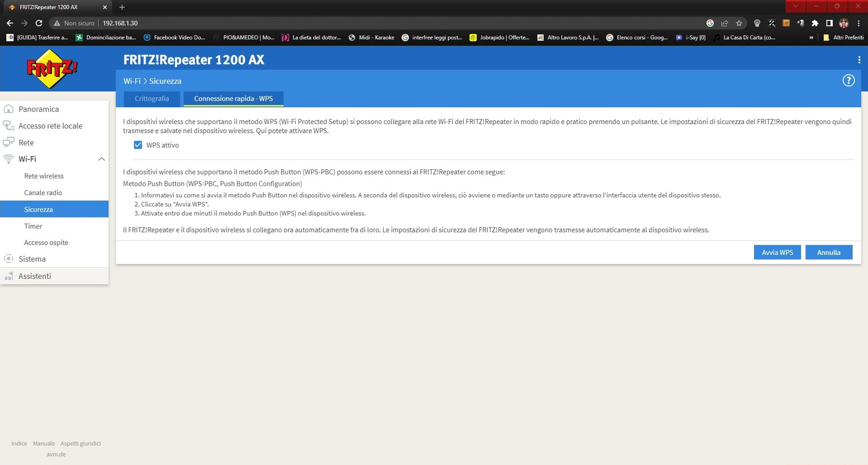This screenshot has height=465, width=868.
Task: Open Accesso ospite submenu item
Action: point(46,242)
